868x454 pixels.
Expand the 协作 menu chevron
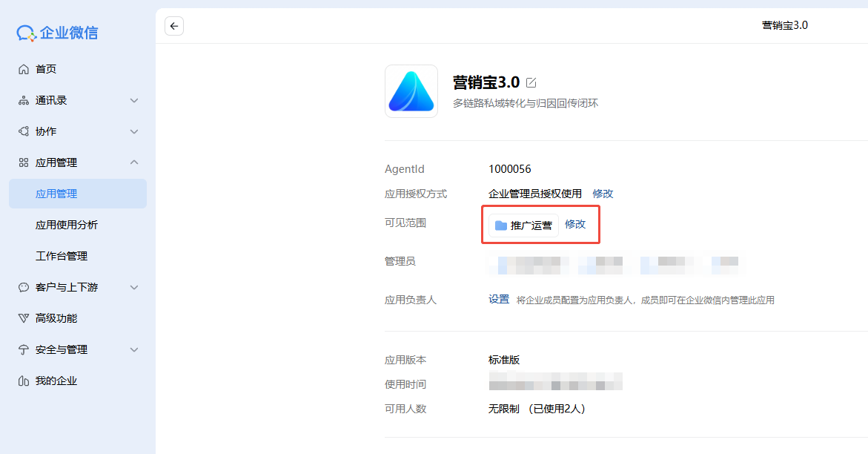[134, 131]
